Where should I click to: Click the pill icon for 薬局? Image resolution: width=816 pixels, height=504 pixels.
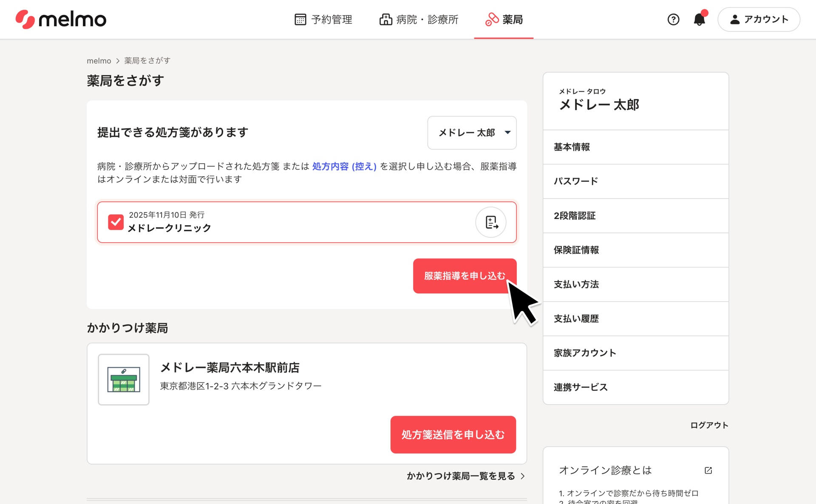point(492,19)
